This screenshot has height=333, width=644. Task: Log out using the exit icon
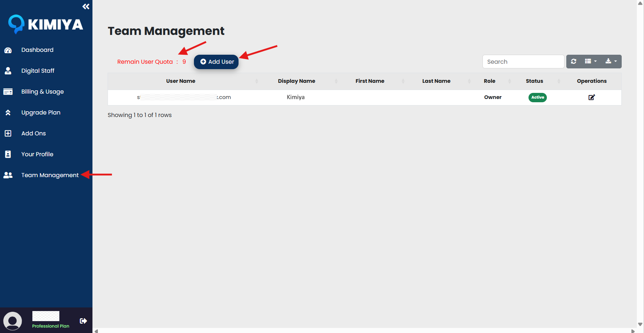coord(83,321)
